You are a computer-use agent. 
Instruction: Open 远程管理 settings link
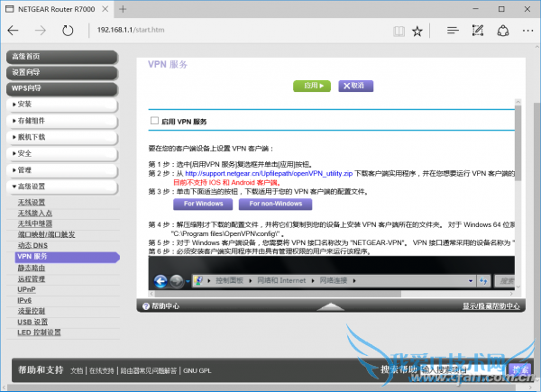coord(32,279)
